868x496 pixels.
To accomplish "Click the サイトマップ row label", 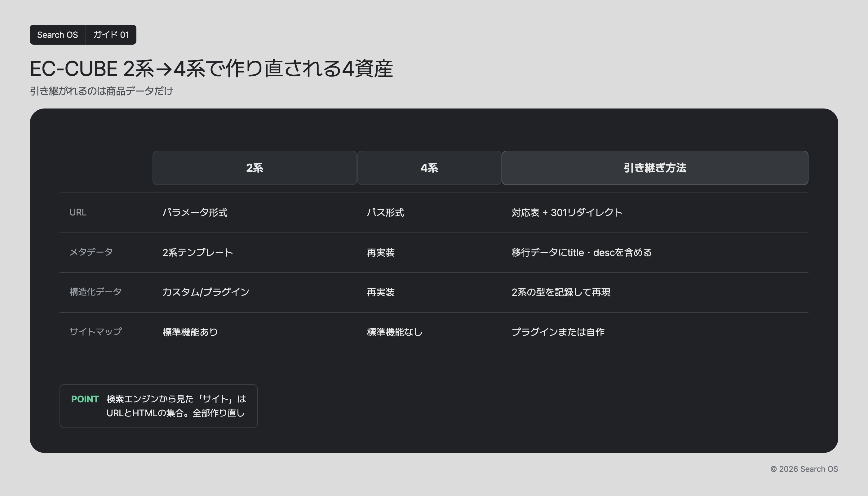I will pyautogui.click(x=95, y=332).
